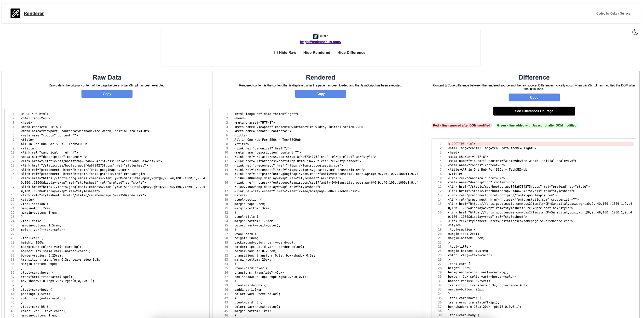Click Rendered content description sentence
This screenshot has height=318, width=644.
click(x=320, y=85)
